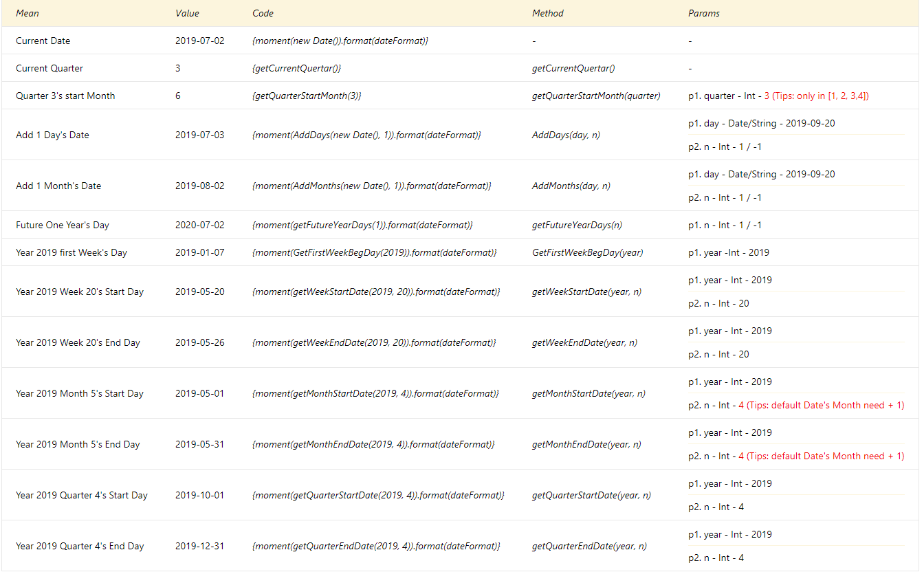This screenshot has height=572, width=924.
Task: Select the "Add 1 Month's Date" label
Action: 58,186
